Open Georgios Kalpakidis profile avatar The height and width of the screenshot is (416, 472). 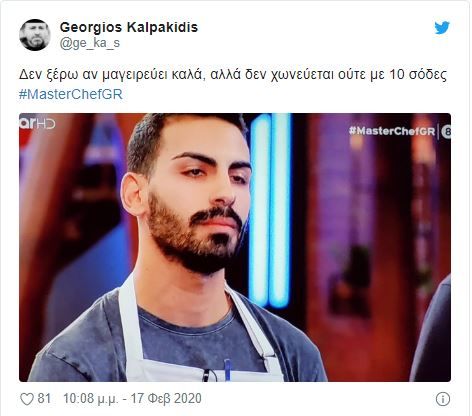(x=35, y=35)
